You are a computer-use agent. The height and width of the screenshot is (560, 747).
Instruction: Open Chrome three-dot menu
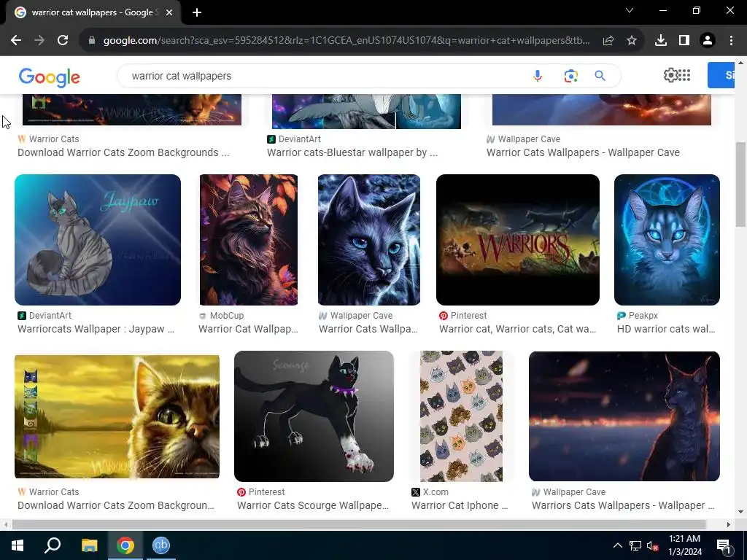coord(731,41)
